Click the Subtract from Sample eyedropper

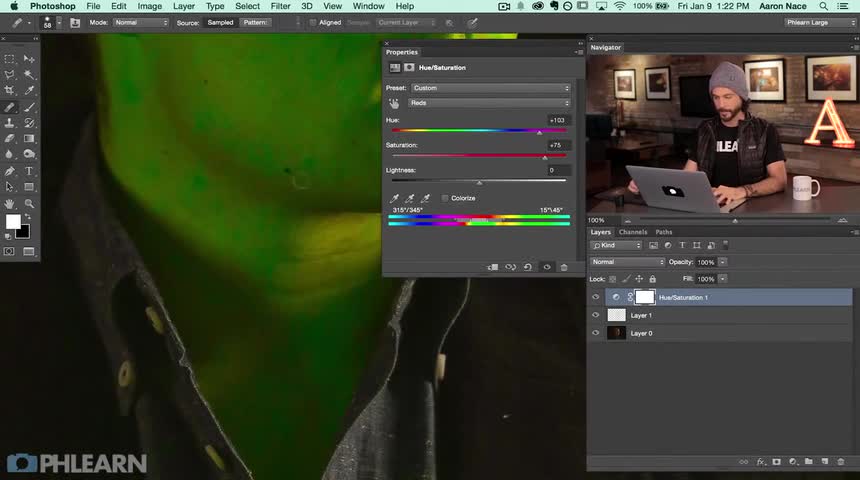tap(425, 198)
